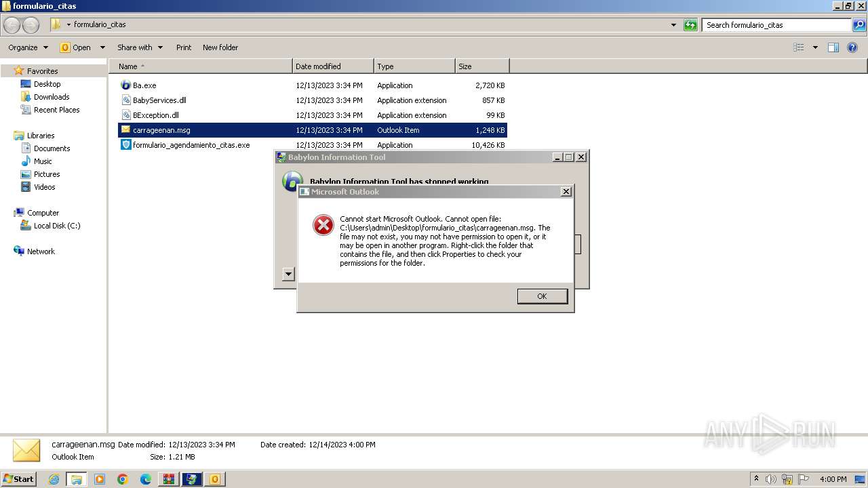Image resolution: width=868 pixels, height=488 pixels.
Task: Create a New folder
Action: (220, 47)
